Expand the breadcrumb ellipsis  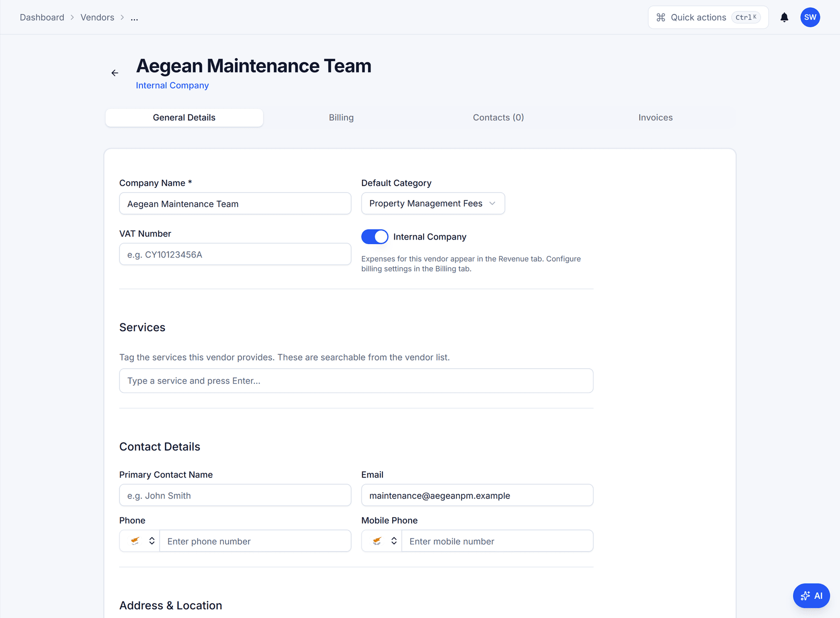click(134, 18)
